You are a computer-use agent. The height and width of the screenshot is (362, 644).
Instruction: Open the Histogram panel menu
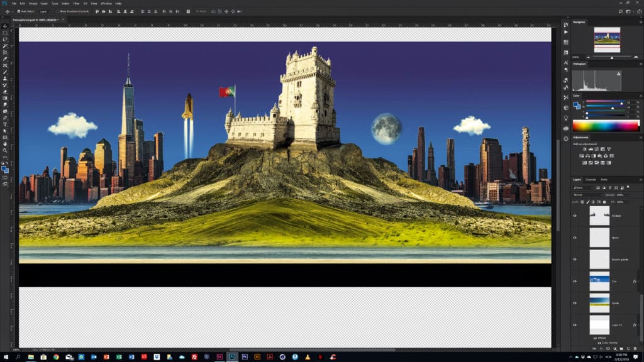[x=640, y=64]
